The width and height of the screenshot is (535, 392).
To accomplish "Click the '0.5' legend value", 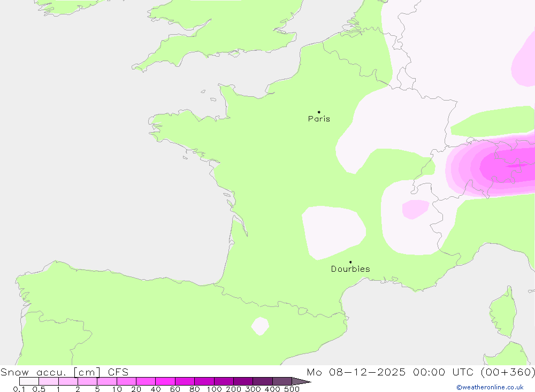I will click(39, 389).
